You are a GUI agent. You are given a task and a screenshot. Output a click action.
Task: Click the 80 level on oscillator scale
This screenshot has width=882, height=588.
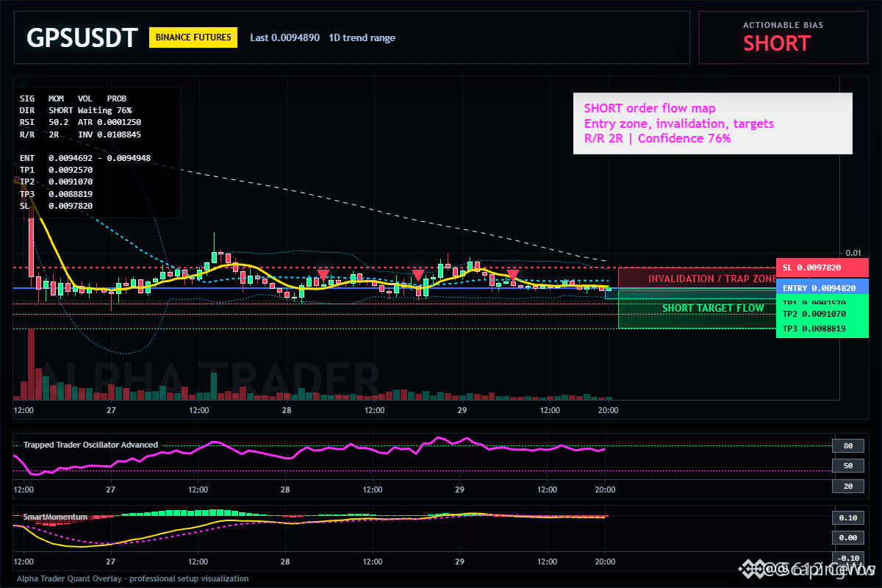point(847,445)
